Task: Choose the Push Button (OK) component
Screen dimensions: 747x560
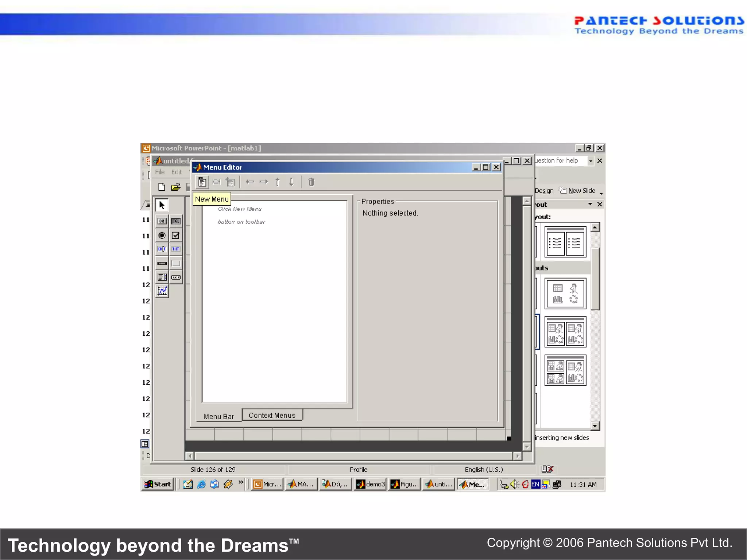Action: click(x=162, y=221)
